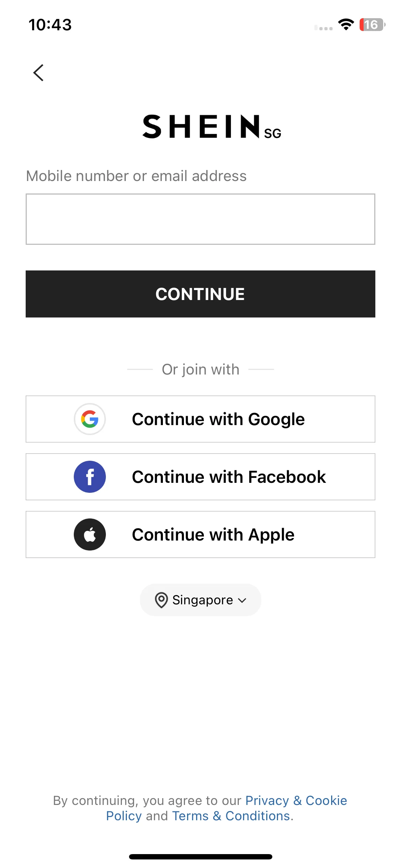The height and width of the screenshot is (868, 401).
Task: Focus the mobile number or email field
Action: (x=200, y=219)
